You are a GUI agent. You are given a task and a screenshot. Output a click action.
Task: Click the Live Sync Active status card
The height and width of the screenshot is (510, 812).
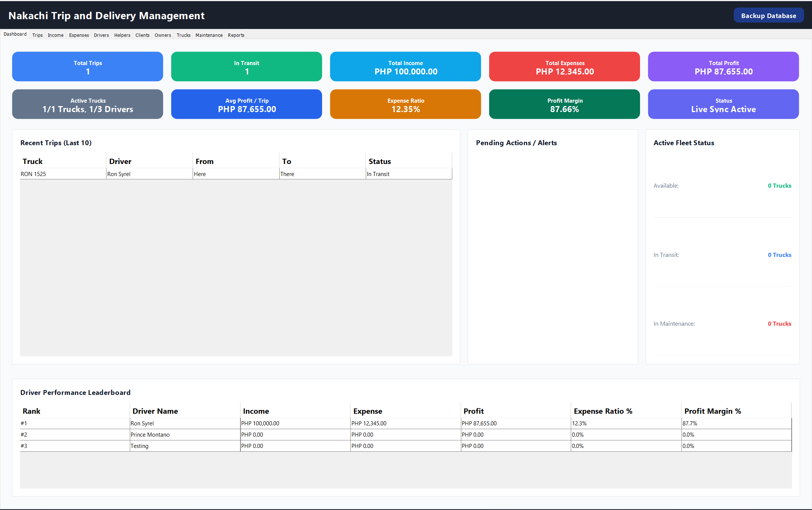click(724, 104)
